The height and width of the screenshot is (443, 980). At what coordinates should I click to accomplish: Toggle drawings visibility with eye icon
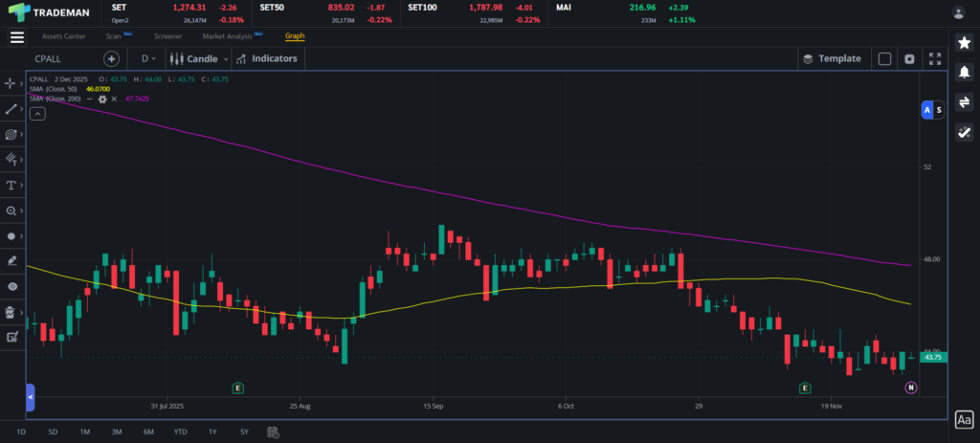[11, 287]
